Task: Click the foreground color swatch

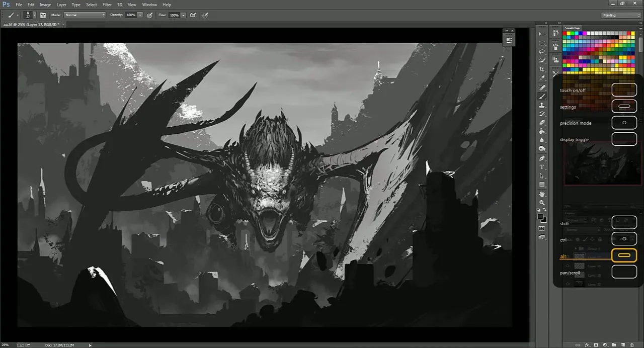Action: [x=540, y=217]
